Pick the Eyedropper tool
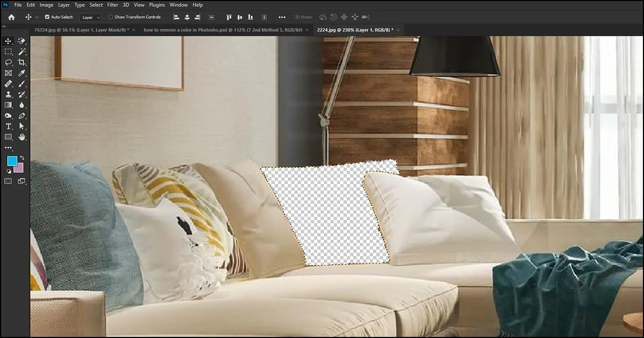 point(21,73)
